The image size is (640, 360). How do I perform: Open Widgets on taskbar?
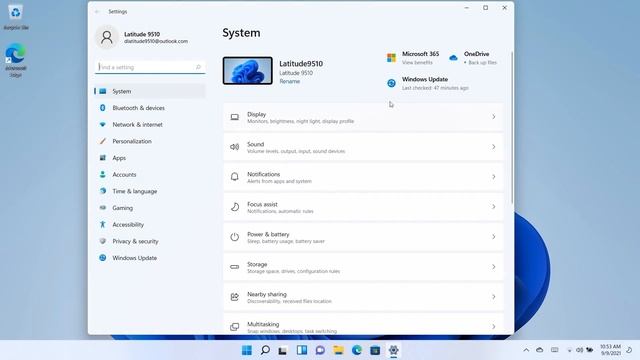click(x=302, y=350)
